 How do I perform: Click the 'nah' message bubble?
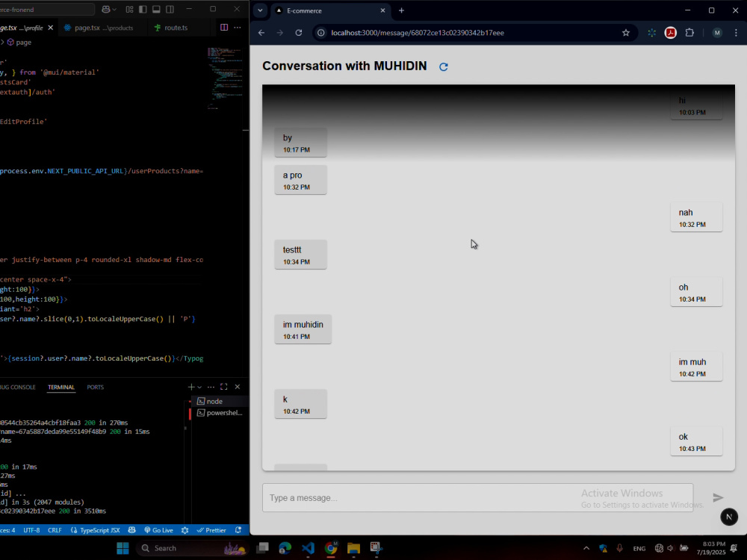pyautogui.click(x=696, y=217)
